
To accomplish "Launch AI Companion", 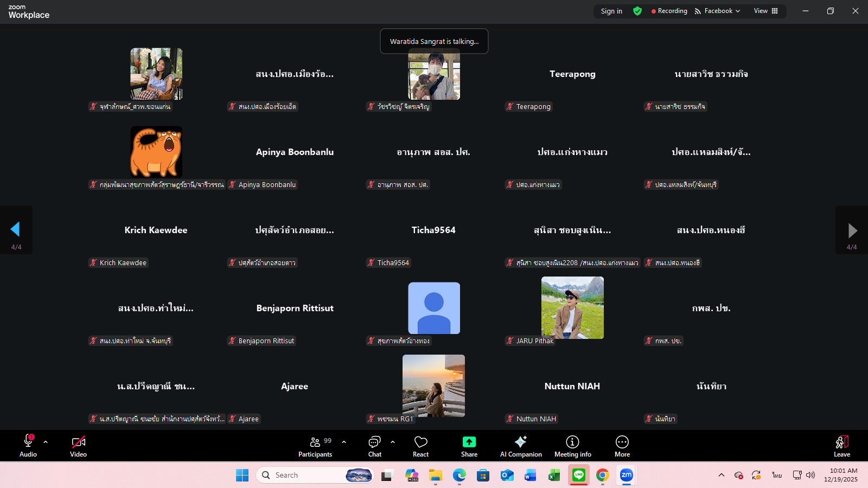I will (x=520, y=446).
